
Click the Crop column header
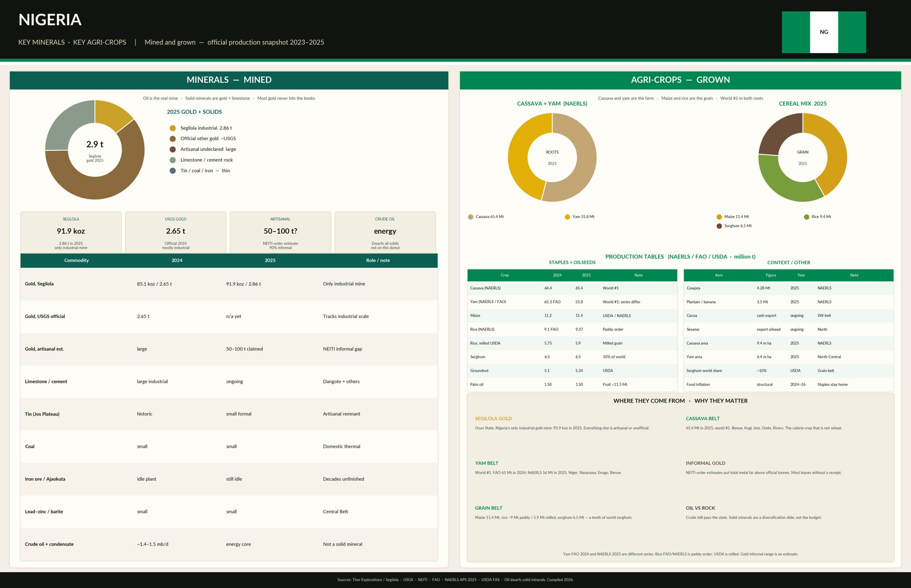click(x=505, y=275)
